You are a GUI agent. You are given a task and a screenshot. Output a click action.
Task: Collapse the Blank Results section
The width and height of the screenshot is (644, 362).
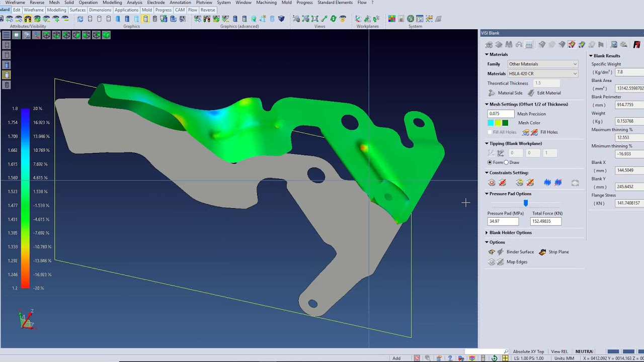tap(591, 56)
